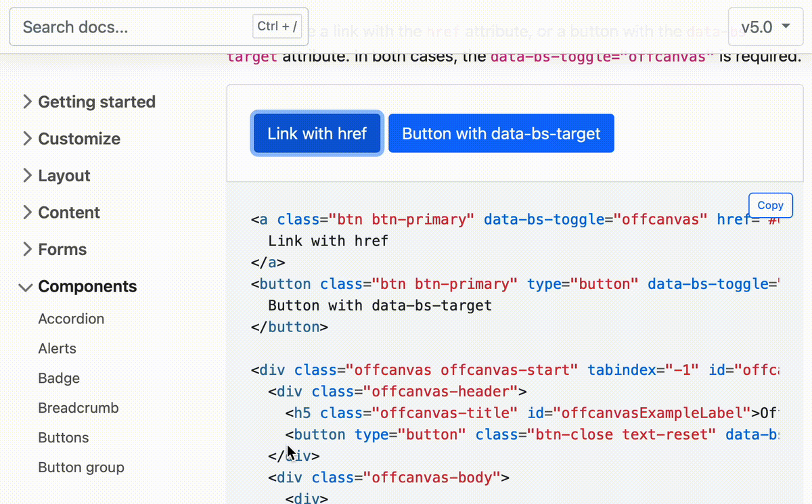Go to the Alerts component page

(x=57, y=348)
